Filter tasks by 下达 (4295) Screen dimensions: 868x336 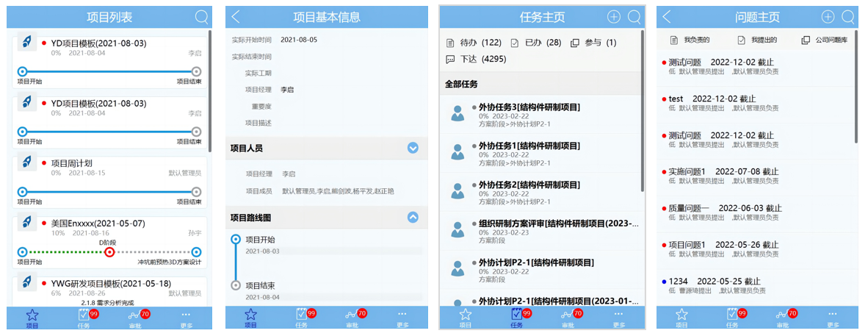[476, 60]
